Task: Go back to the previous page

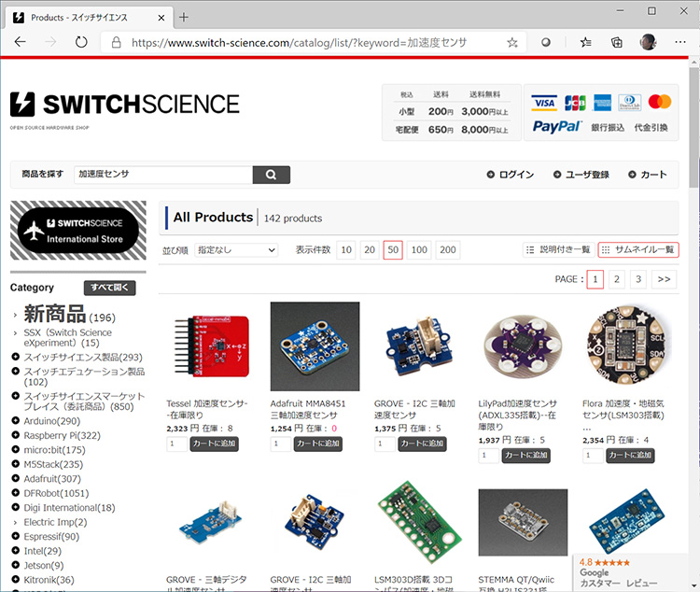Action: (x=21, y=42)
